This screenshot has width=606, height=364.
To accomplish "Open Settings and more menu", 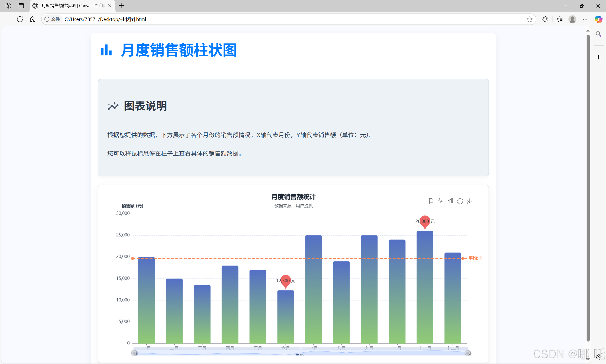I will click(x=585, y=19).
